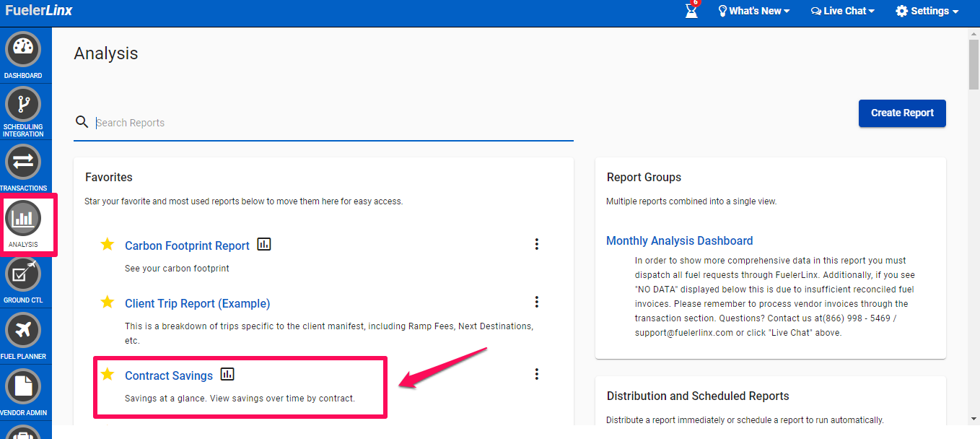The height and width of the screenshot is (439, 980).
Task: Open options menu for Client Trip Report
Action: click(x=536, y=302)
